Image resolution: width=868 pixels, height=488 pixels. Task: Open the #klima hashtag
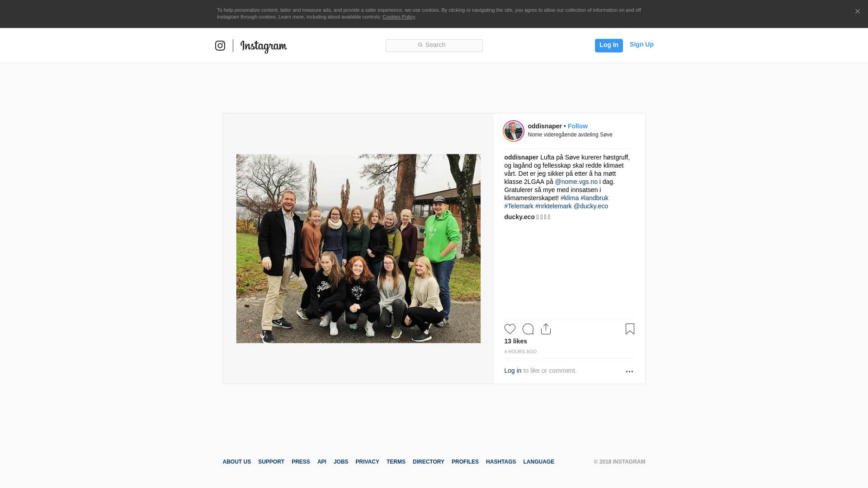pyautogui.click(x=570, y=198)
